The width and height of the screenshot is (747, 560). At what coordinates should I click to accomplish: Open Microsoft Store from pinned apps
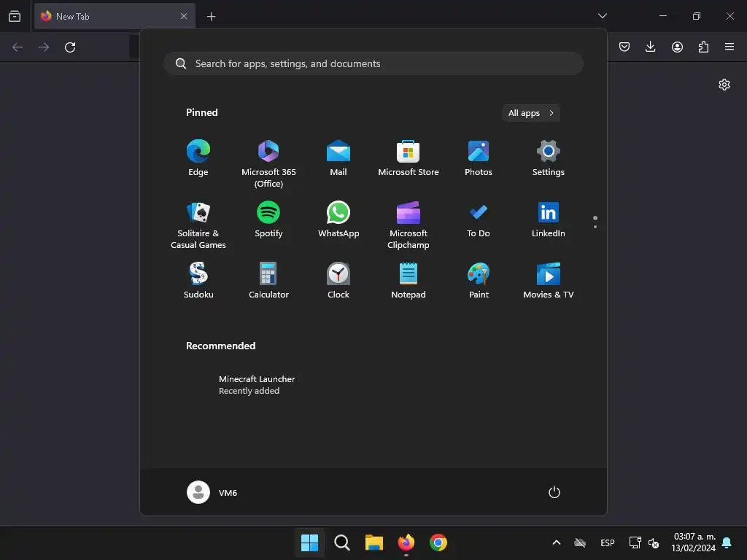point(409,158)
